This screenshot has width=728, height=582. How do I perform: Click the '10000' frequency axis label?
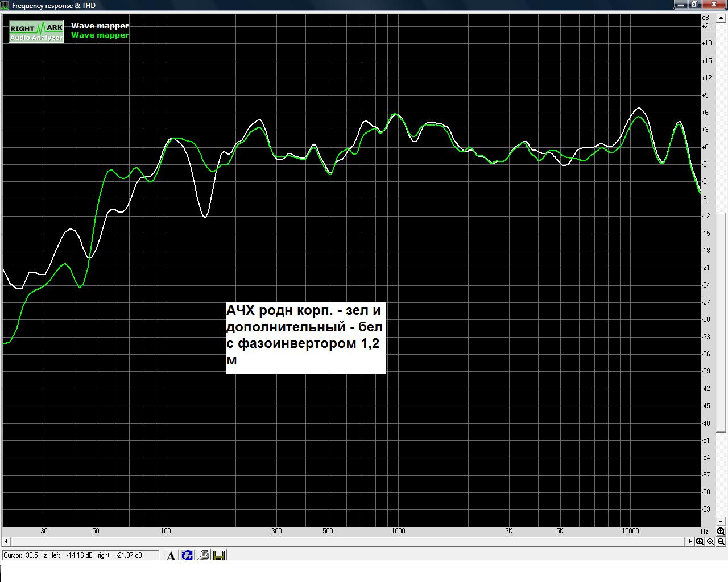(630, 531)
